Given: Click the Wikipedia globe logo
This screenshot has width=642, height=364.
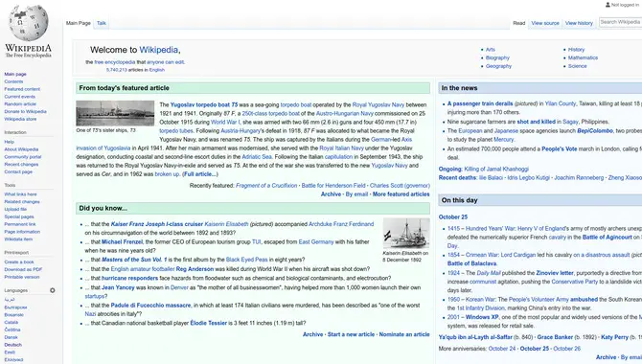Looking at the screenshot, I should (x=29, y=22).
